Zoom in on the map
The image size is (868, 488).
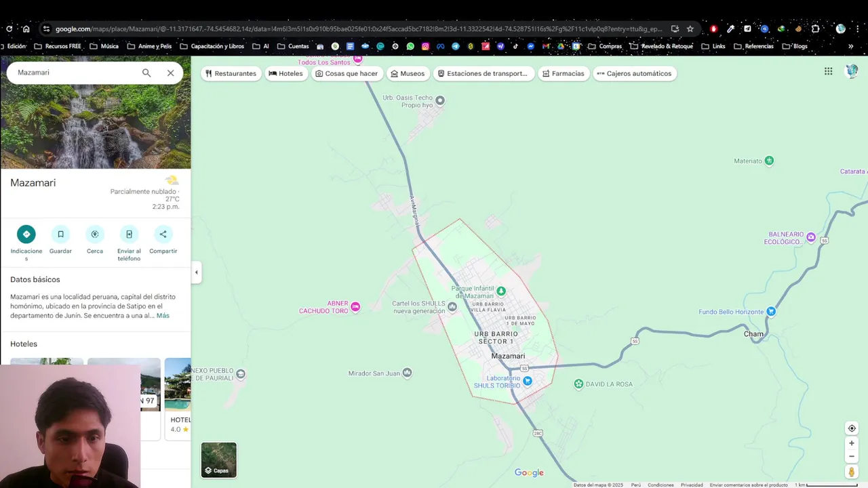tap(852, 443)
